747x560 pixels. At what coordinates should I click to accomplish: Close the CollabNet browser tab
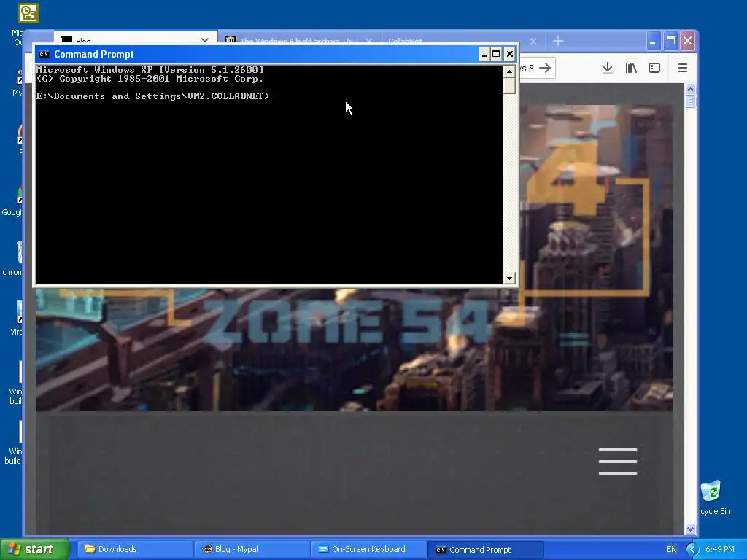(x=533, y=42)
